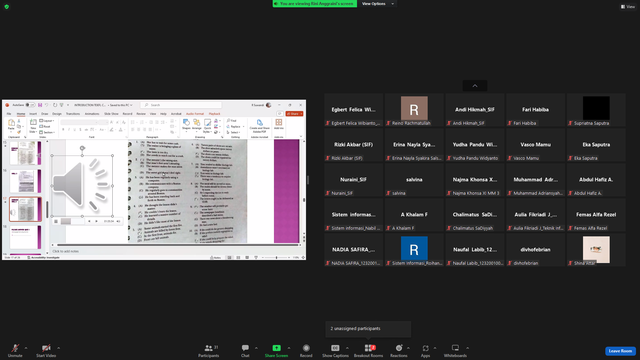Expand caret next to Share Screen
The width and height of the screenshot is (640, 360).
289,348
